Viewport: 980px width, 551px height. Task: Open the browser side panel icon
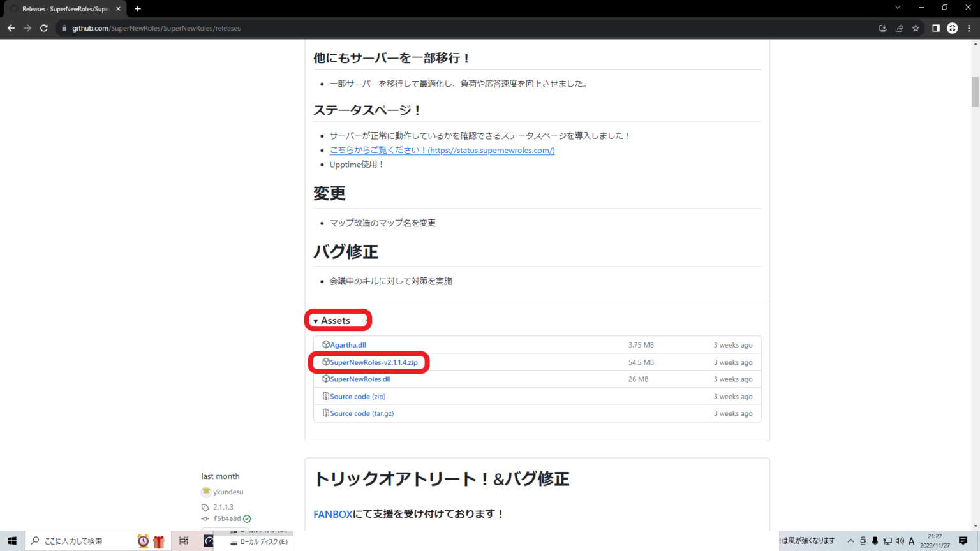click(935, 28)
